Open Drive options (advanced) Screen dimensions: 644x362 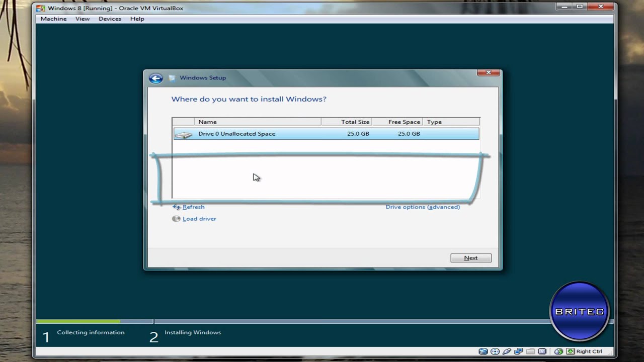tap(423, 207)
